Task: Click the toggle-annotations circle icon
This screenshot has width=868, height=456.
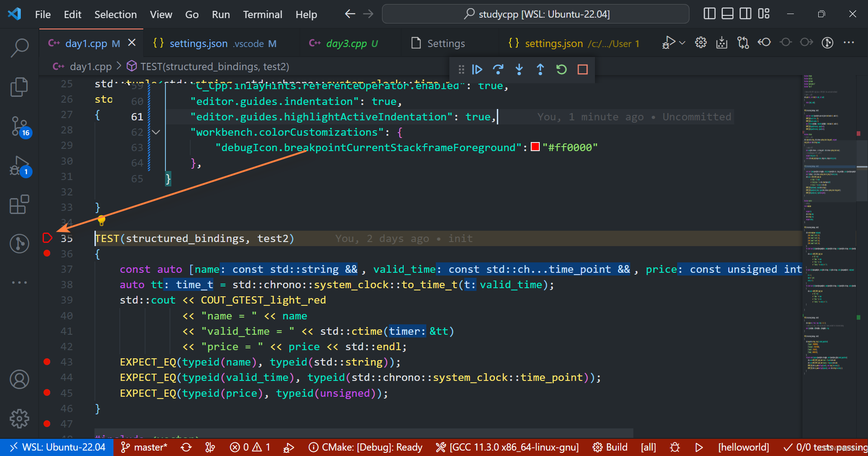Action: [786, 42]
